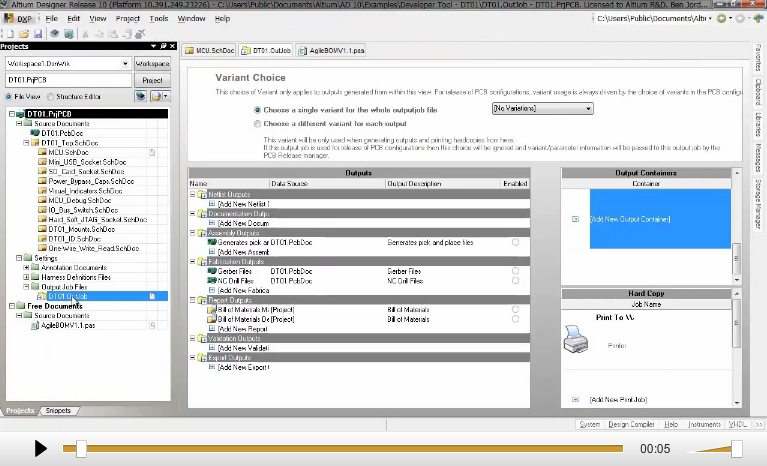Select the File View radio button
This screenshot has width=767, height=466.
(x=8, y=97)
